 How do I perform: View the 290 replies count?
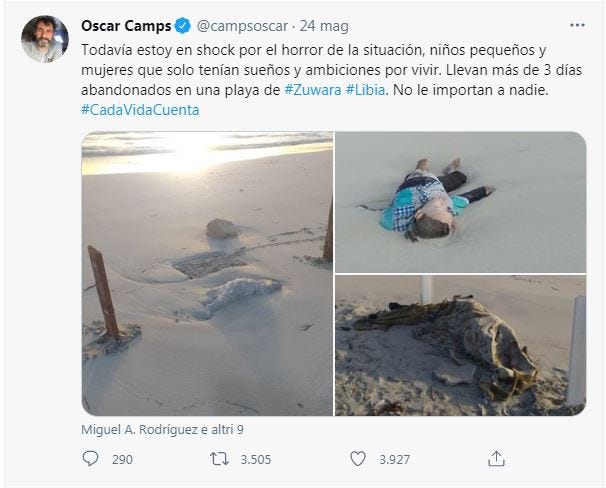pyautogui.click(x=123, y=459)
